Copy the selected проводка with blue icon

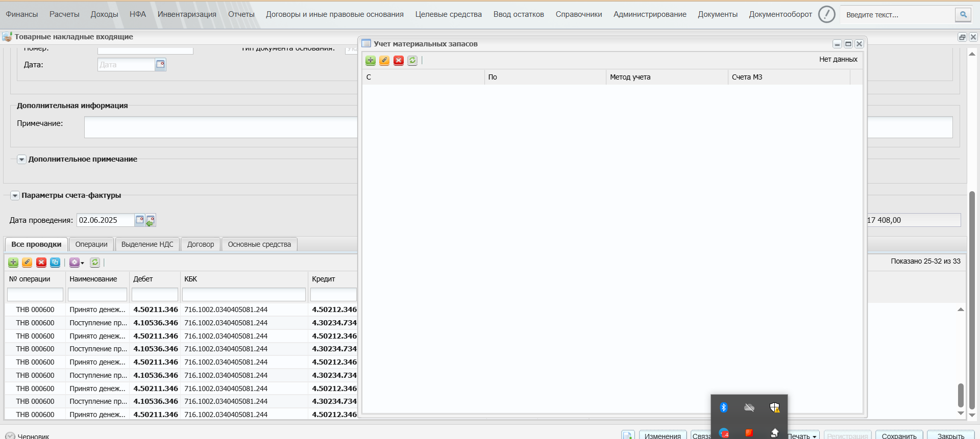55,263
